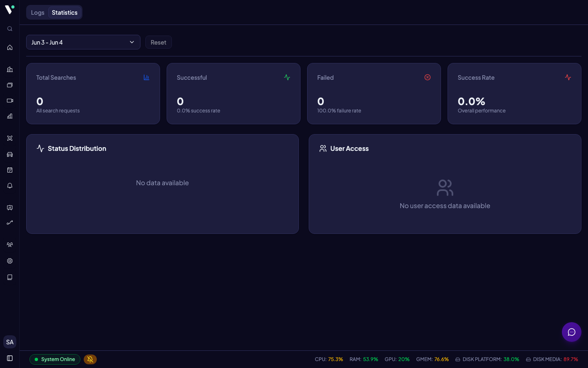
Task: Click the System Online status badge
Action: pos(55,359)
